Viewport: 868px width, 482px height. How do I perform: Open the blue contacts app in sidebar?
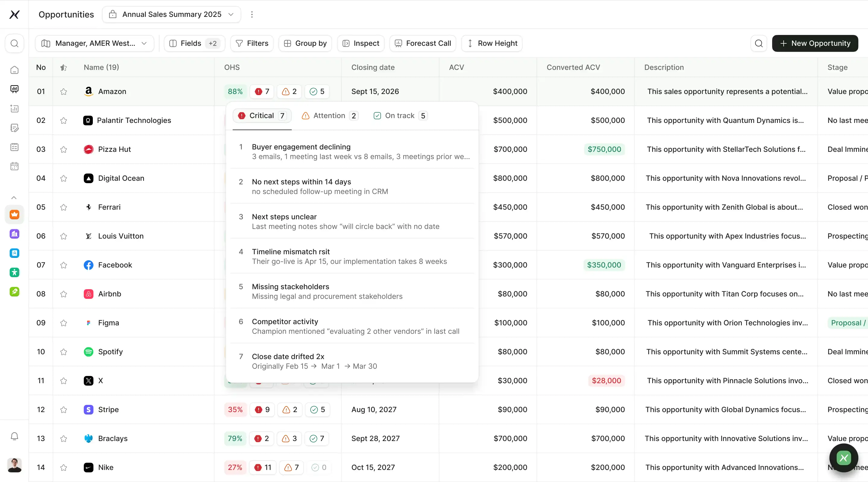[14, 253]
